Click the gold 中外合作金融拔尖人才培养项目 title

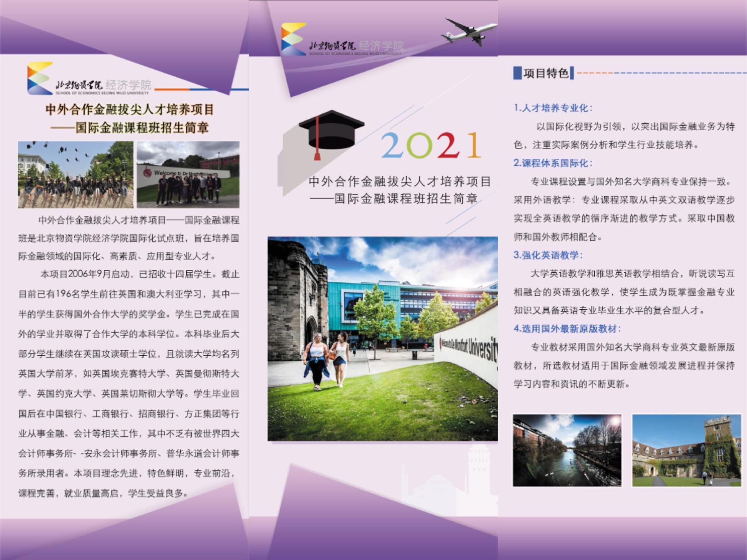pyautogui.click(x=129, y=110)
